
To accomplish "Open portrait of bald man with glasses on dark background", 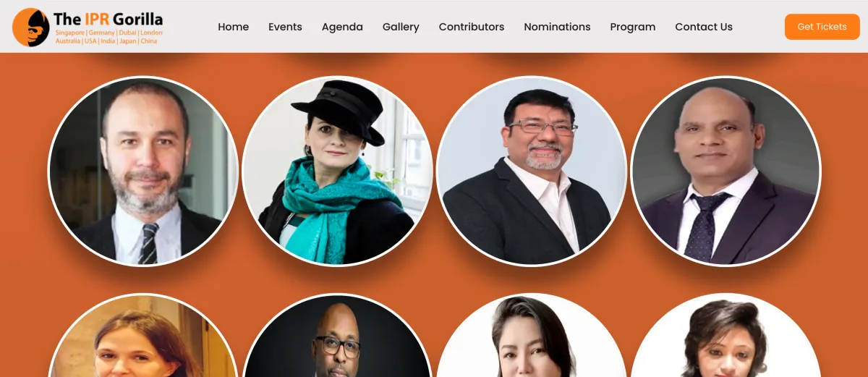I will click(x=337, y=335).
